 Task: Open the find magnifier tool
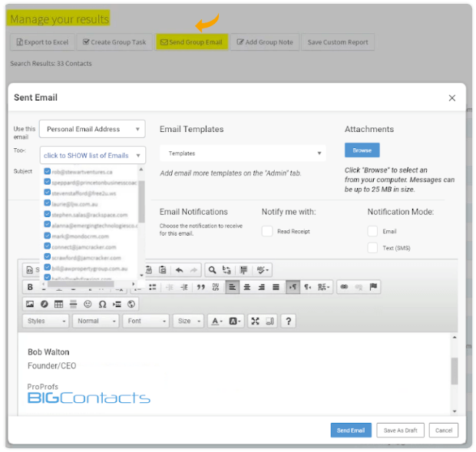click(x=212, y=270)
